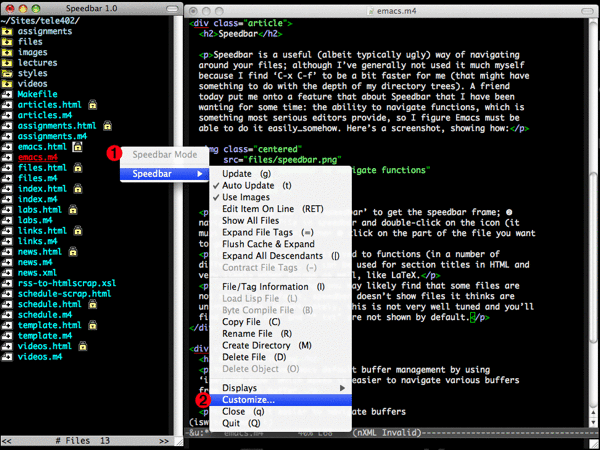Expand the assignments folder icon
Viewport: 600px width, 450px height.
[x=7, y=31]
